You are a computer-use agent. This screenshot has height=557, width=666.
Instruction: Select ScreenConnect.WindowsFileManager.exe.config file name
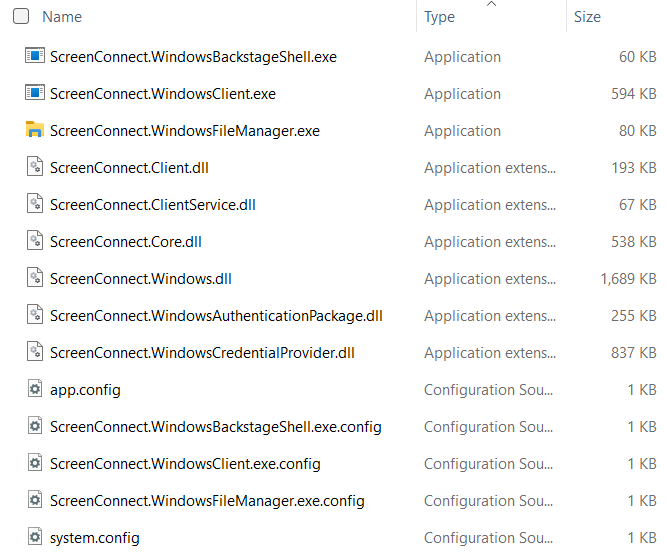207,501
